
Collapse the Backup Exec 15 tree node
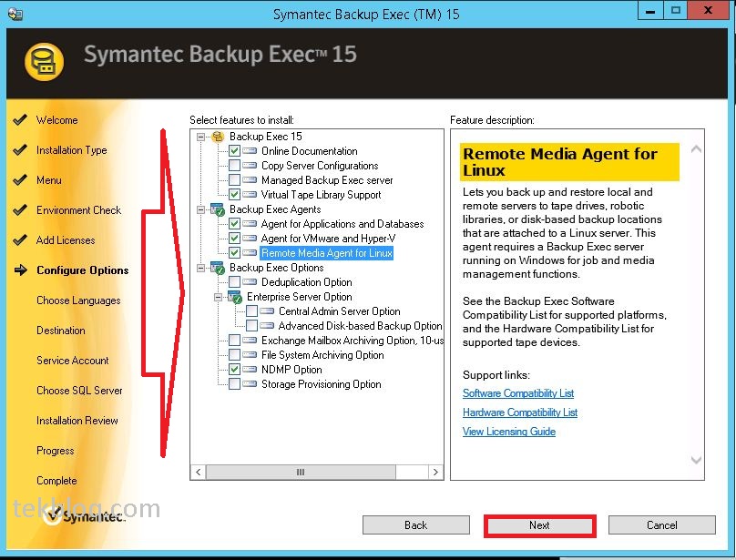(201, 137)
